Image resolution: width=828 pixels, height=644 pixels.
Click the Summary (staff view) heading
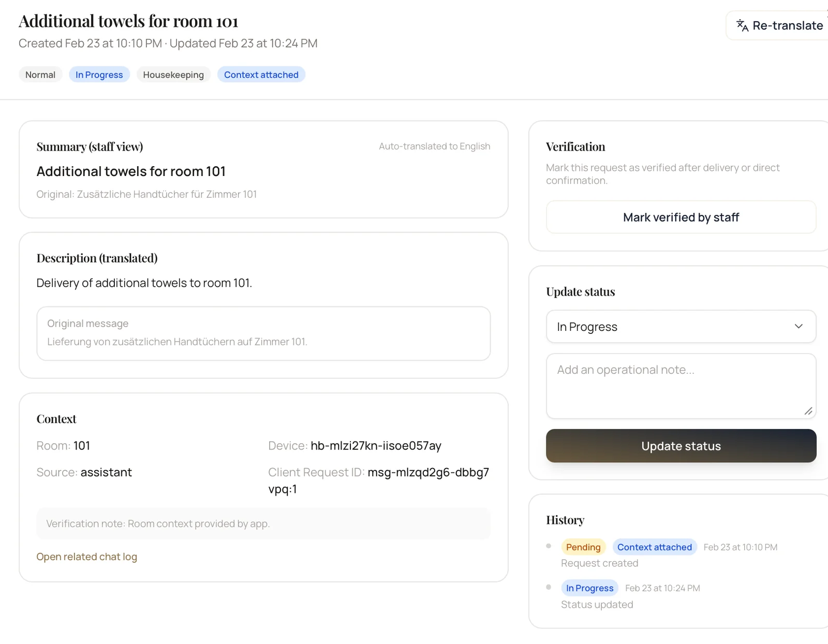click(x=90, y=147)
